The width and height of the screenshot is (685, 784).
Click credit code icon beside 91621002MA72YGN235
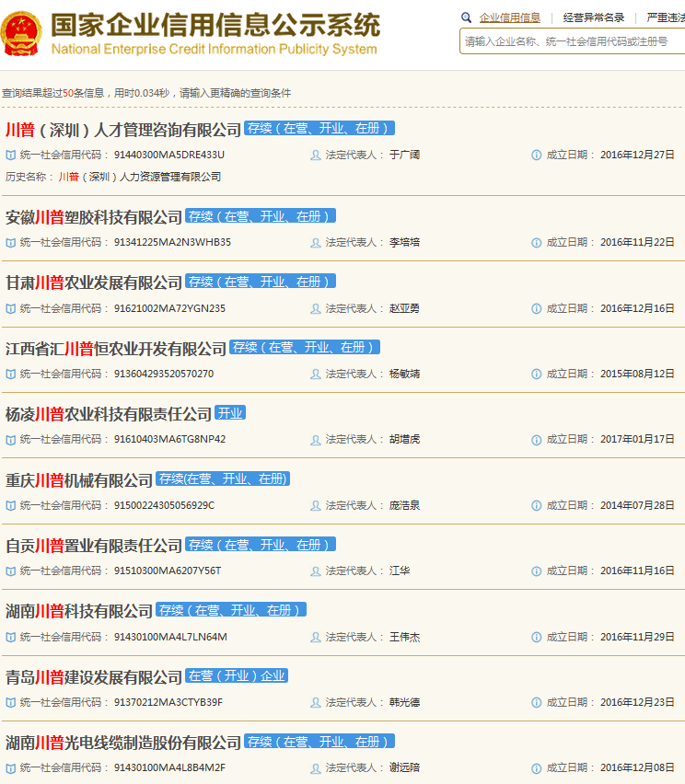pyautogui.click(x=10, y=308)
